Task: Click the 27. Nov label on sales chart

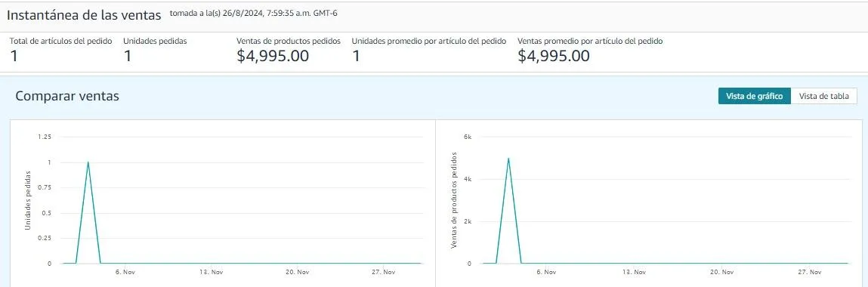Action: tap(809, 271)
